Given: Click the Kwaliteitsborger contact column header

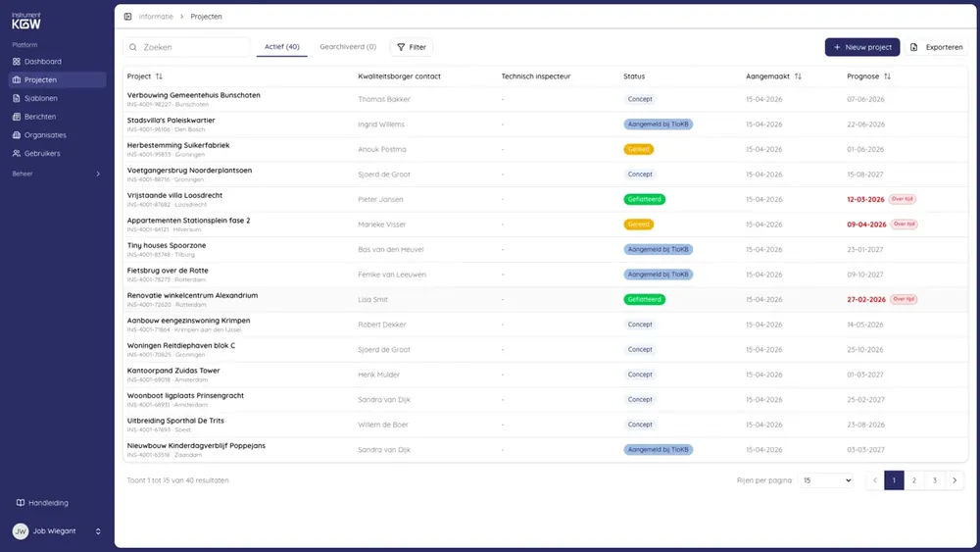Looking at the screenshot, I should pyautogui.click(x=399, y=76).
